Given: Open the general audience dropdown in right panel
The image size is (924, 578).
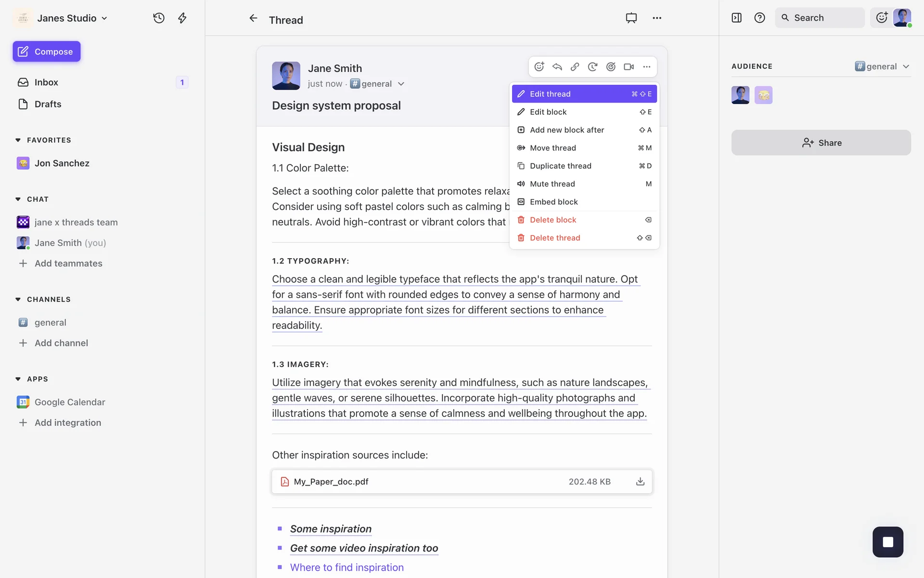Looking at the screenshot, I should click(883, 66).
